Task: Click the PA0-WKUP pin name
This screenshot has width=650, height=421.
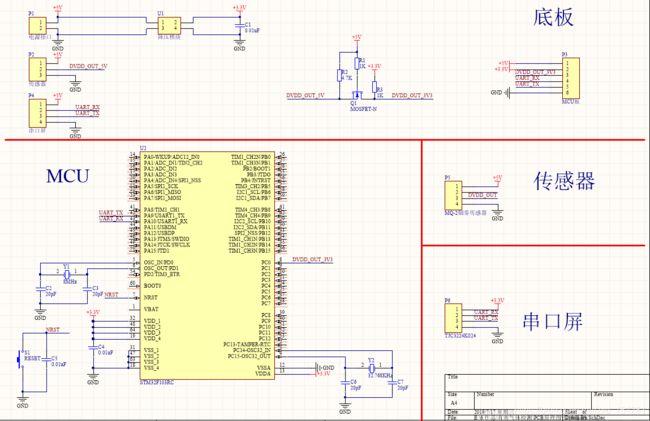Action: click(172, 157)
